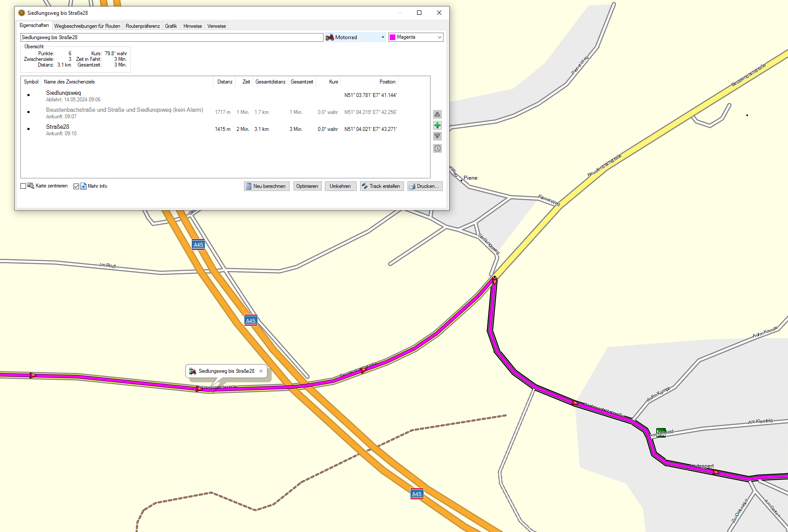Click the clock icon beside waypoint list
This screenshot has height=532, width=788.
point(437,148)
